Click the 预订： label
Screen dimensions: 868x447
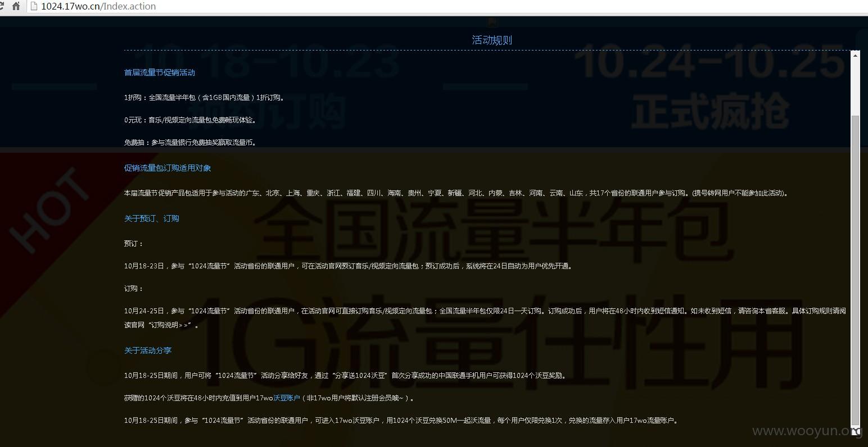[x=134, y=244]
